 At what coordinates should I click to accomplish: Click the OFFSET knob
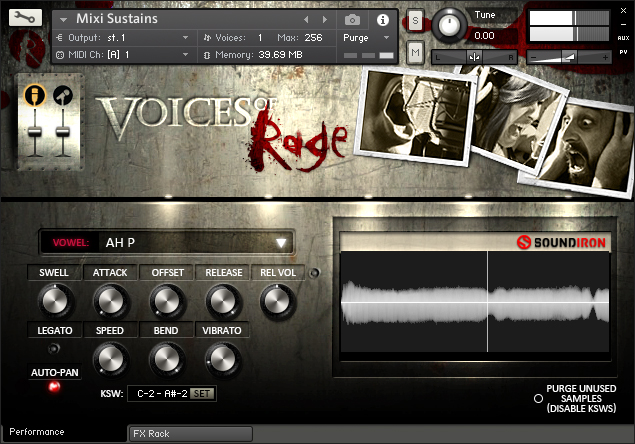(x=167, y=301)
